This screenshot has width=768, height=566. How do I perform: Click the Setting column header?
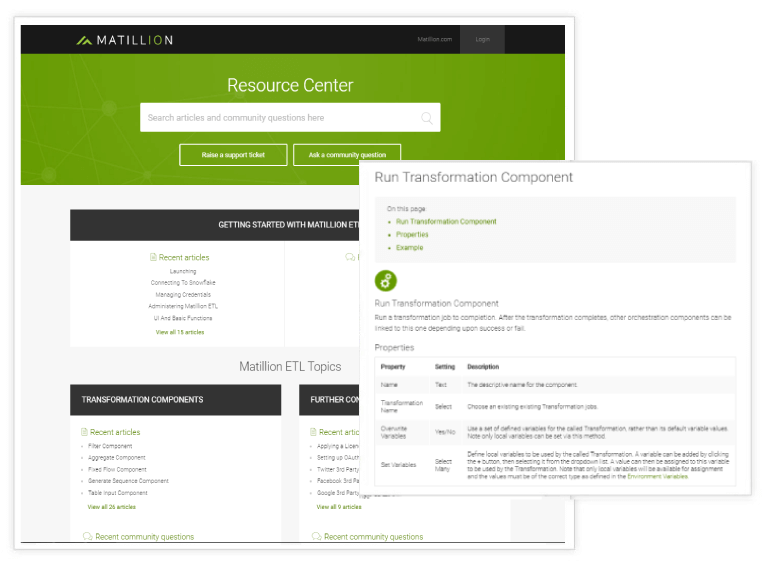tap(445, 367)
